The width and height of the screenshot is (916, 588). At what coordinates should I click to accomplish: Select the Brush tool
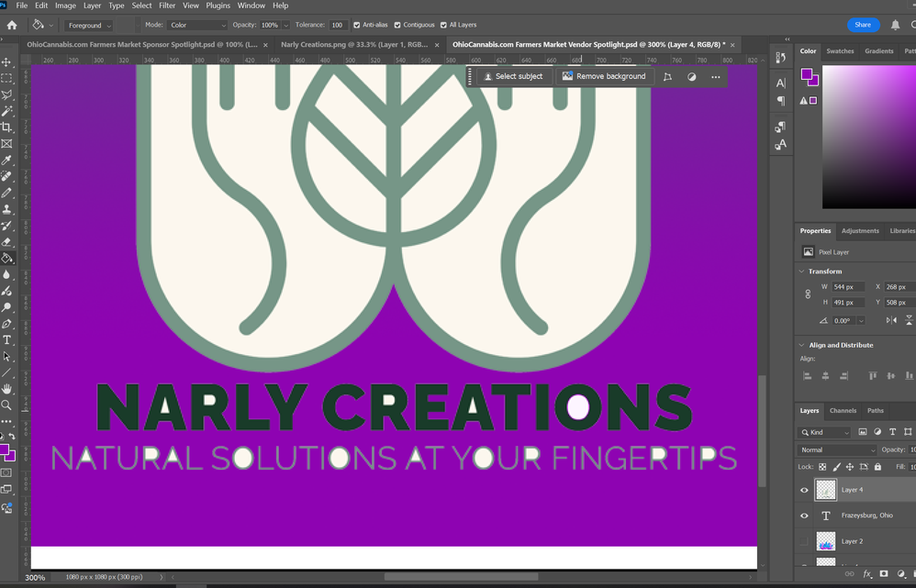pos(7,193)
